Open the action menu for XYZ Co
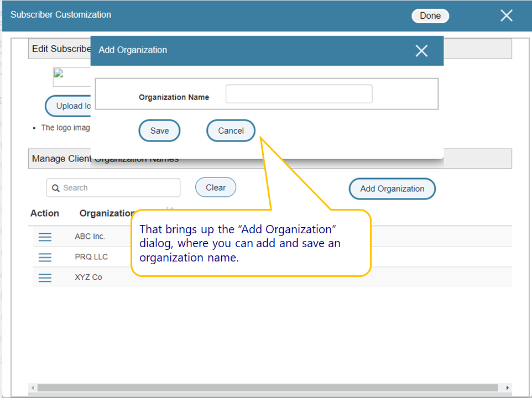This screenshot has width=532, height=398. click(45, 277)
